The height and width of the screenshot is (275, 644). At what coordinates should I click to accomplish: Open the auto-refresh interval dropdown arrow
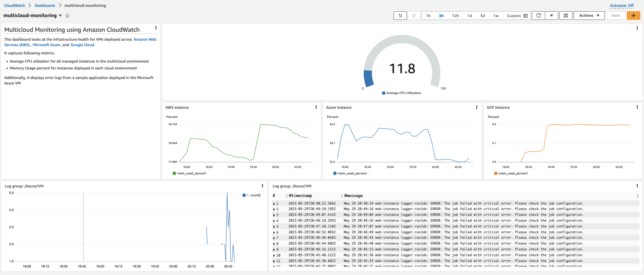click(x=552, y=16)
